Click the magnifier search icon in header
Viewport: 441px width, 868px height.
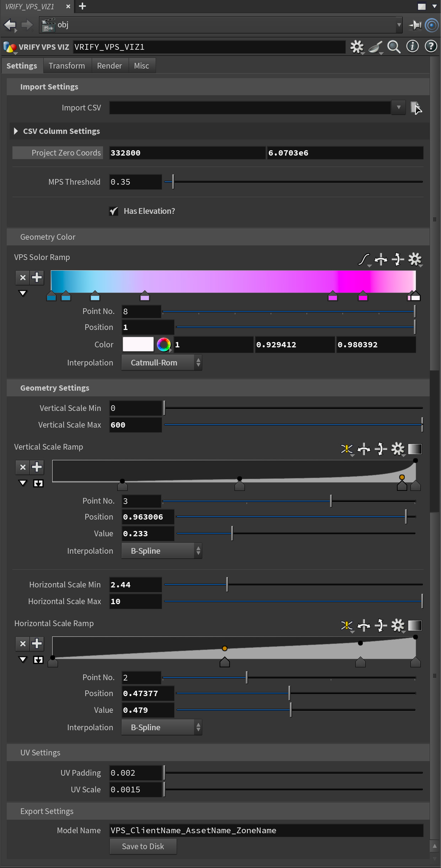pos(394,47)
